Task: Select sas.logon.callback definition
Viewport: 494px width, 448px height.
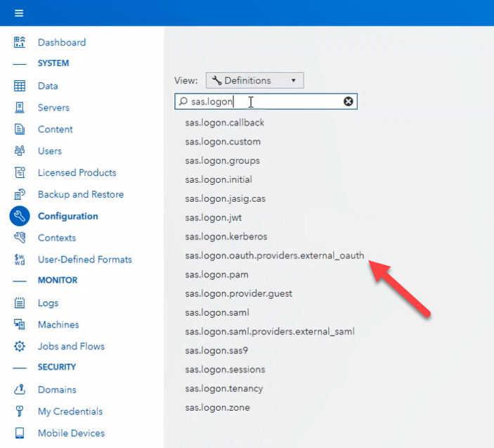Action: pyautogui.click(x=225, y=122)
